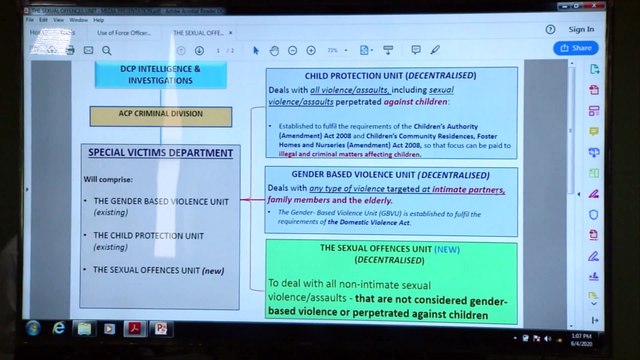640x360 pixels.
Task: Open Organize Pages tool in right pane
Action: [x=594, y=173]
